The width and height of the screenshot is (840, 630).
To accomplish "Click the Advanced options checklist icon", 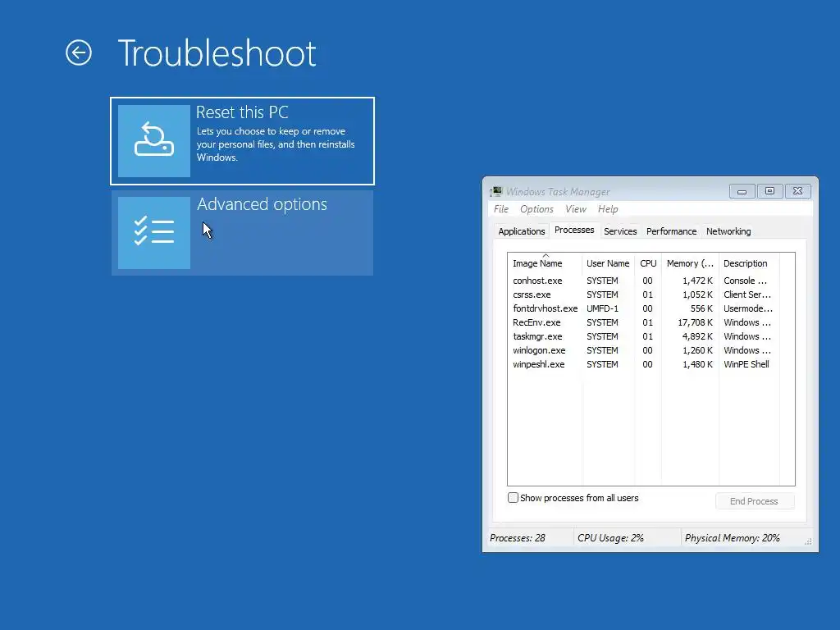I will [153, 233].
